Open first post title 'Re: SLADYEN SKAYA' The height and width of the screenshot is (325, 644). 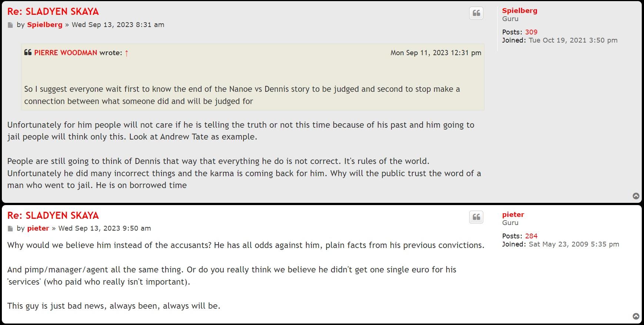point(53,11)
